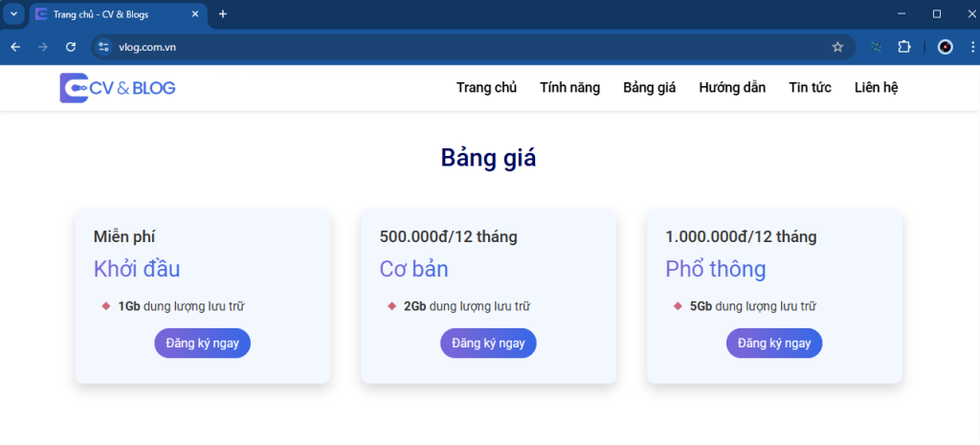Click the teal extension icon beside the star
Image resolution: width=980 pixels, height=445 pixels.
click(x=877, y=47)
